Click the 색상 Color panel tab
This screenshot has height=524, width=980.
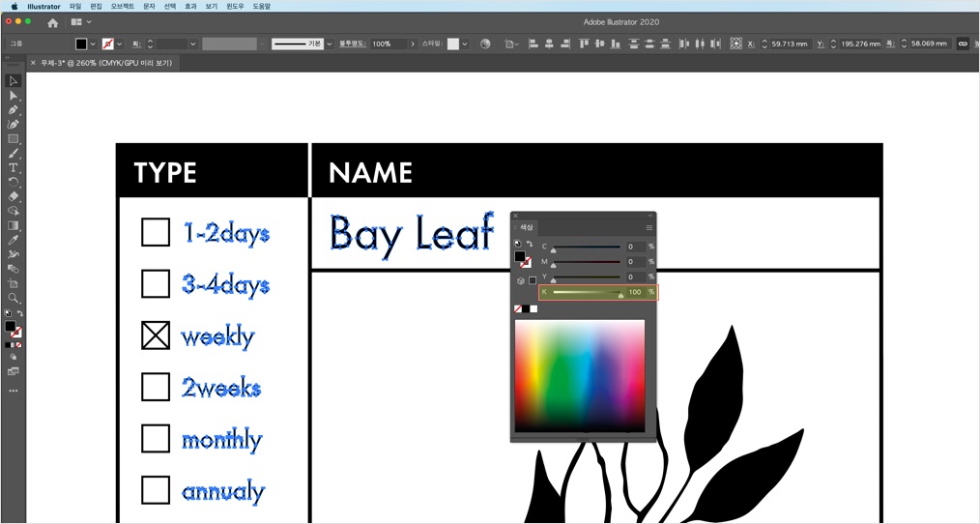(527, 227)
